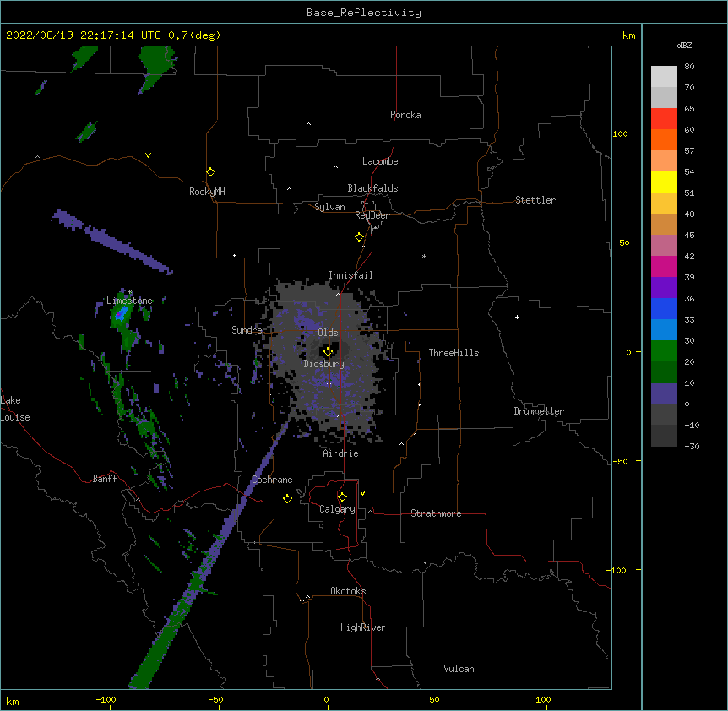Click the timestamp 2022/08/19 22:17:14 UTC
This screenshot has height=711, width=728.
click(x=84, y=35)
